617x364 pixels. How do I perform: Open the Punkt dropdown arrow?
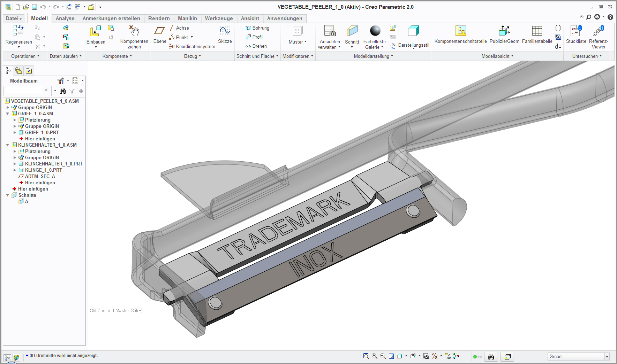[x=192, y=37]
